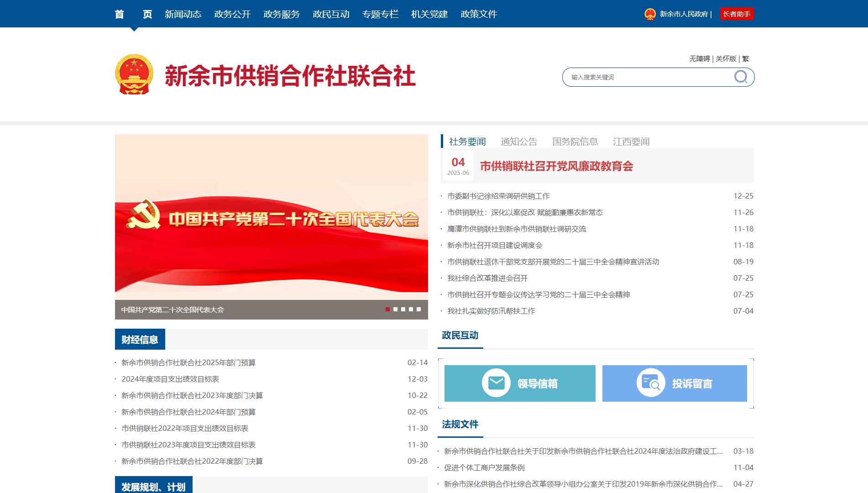This screenshot has height=493, width=868.
Task: Select the third carousel dot
Action: (x=403, y=309)
